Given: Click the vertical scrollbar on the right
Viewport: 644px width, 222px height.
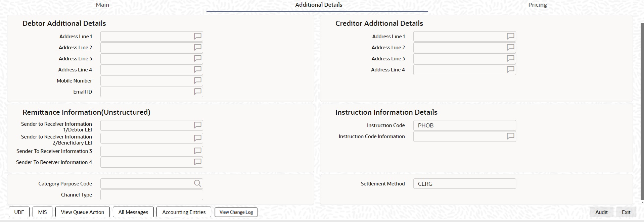Looking at the screenshot, I should point(642,111).
